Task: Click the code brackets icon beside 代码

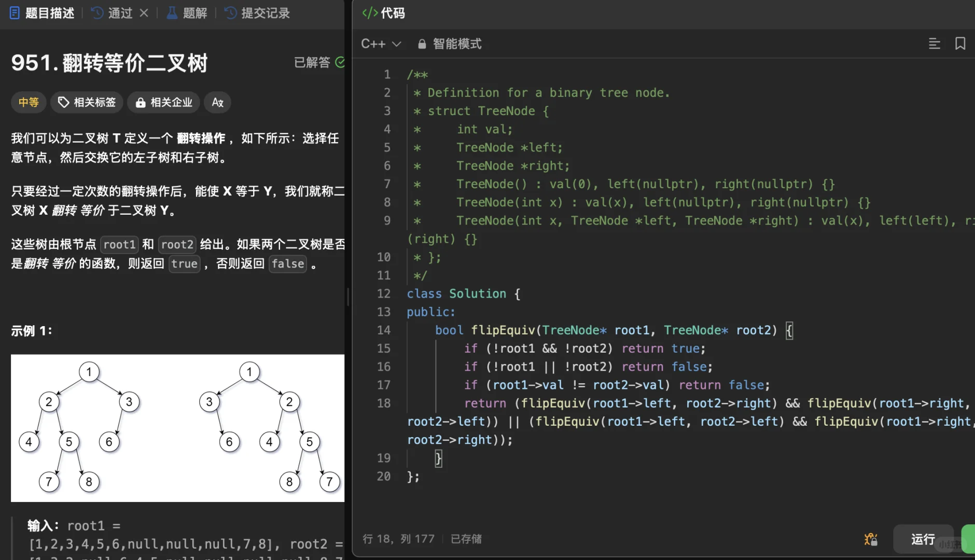Action: [x=370, y=13]
